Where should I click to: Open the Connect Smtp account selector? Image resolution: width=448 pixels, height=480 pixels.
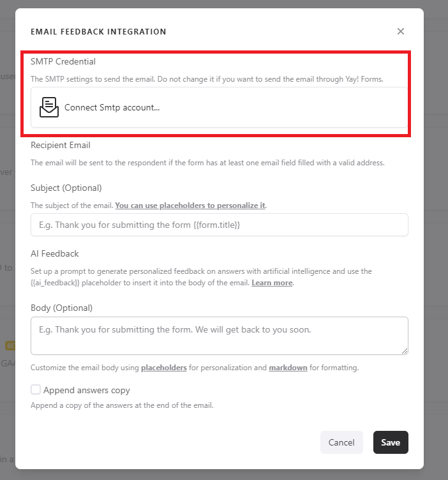[x=219, y=107]
